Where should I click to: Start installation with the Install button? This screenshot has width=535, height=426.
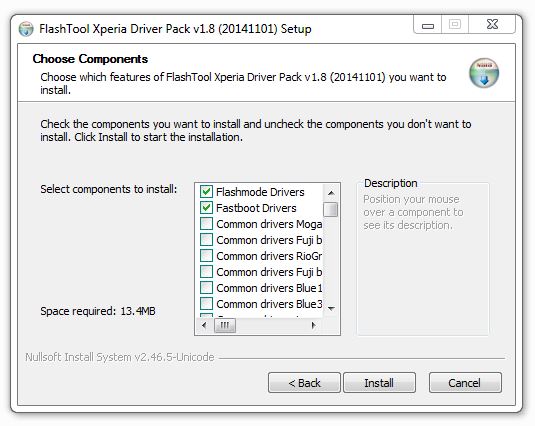379,383
